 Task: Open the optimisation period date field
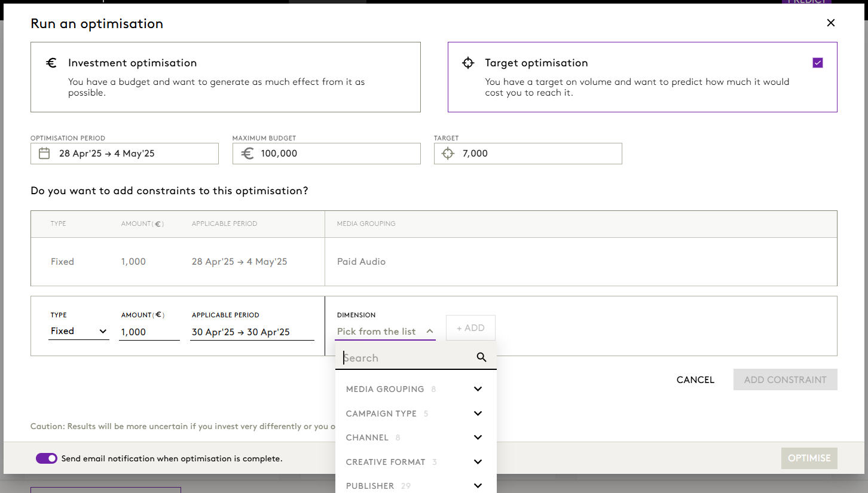coord(124,154)
